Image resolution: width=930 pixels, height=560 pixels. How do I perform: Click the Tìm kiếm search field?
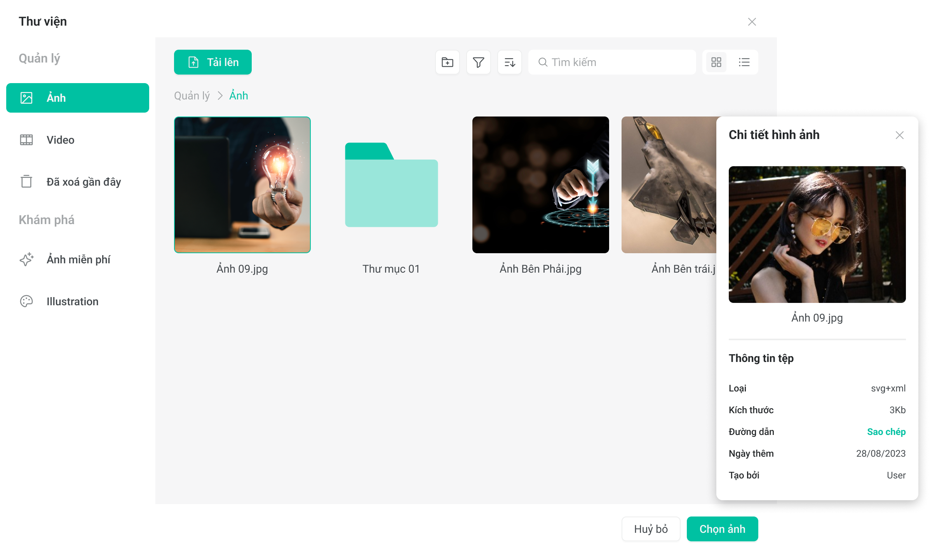pyautogui.click(x=618, y=62)
